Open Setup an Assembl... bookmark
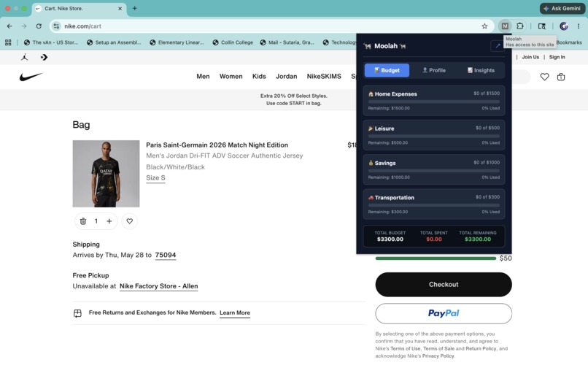This screenshot has width=588, height=368. click(114, 42)
